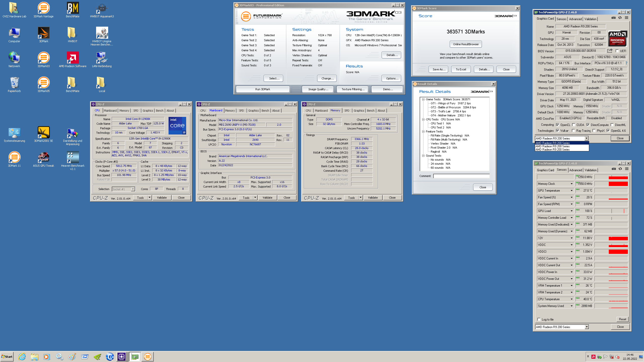This screenshot has width=644, height=362.
Task: Click the Online ResultBrowser button
Action: 466,44
